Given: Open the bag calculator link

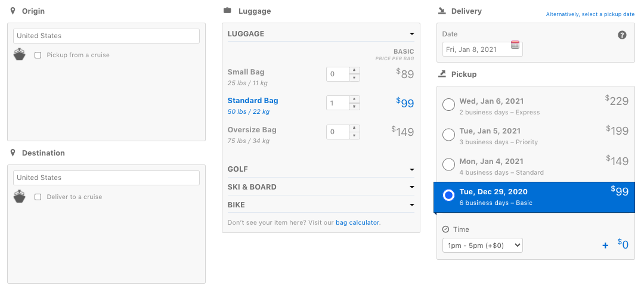Looking at the screenshot, I should coord(357,222).
